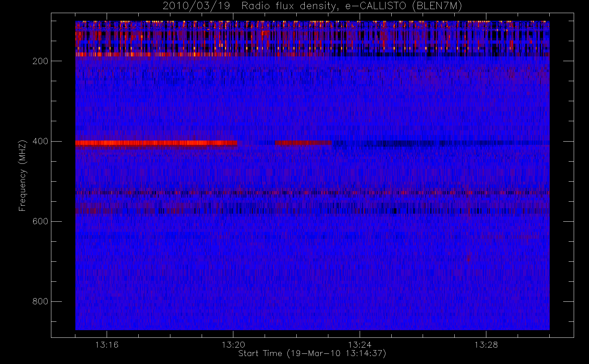Click the dark red band segment near 13:22 at 400 MHz
The image size is (589, 364).
point(303,143)
